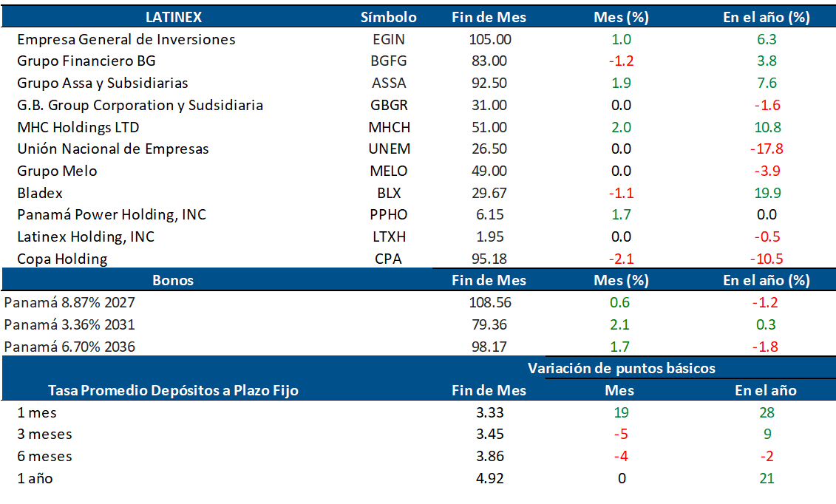The width and height of the screenshot is (836, 504).
Task: Select LTXH price value 1.95
Action: coord(490,236)
